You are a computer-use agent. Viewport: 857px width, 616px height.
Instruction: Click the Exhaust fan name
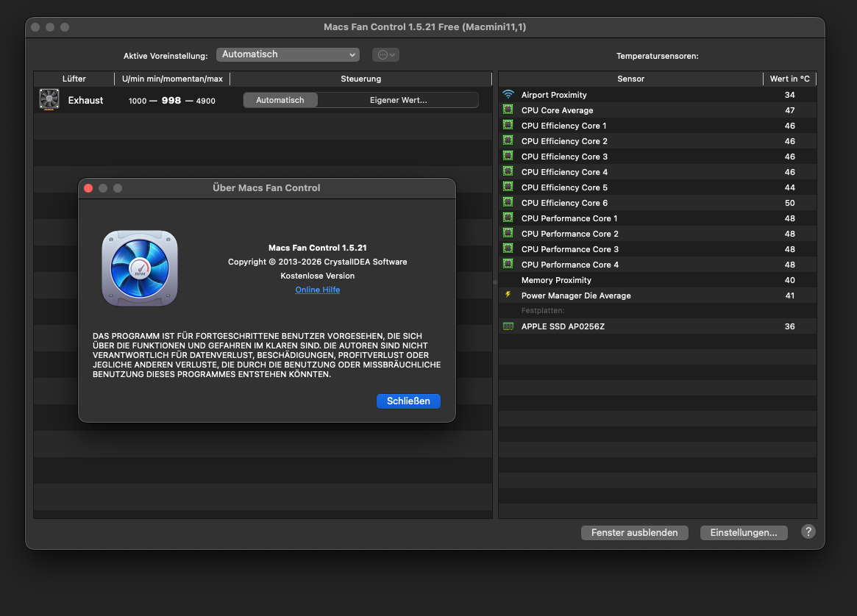tap(85, 100)
